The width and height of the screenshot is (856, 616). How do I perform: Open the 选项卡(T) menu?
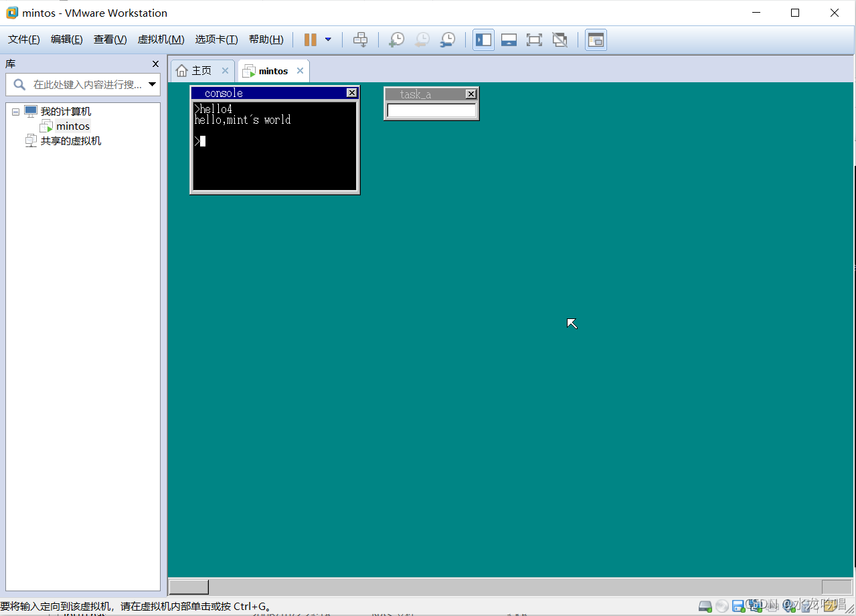[216, 39]
